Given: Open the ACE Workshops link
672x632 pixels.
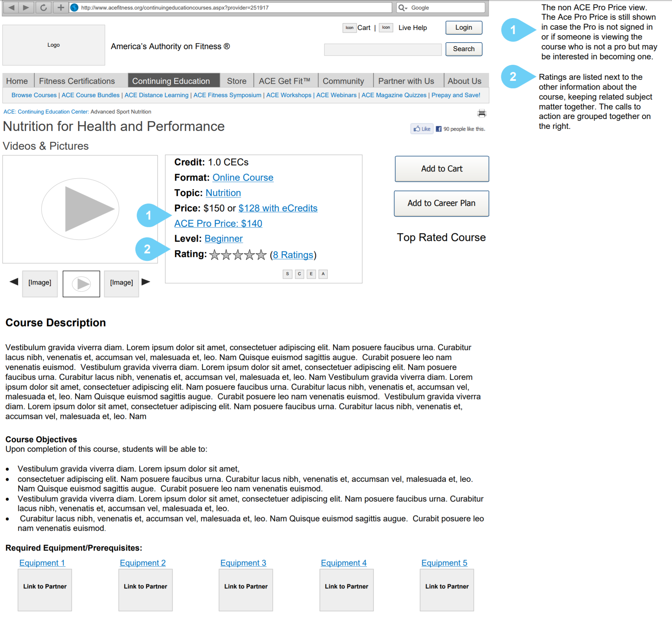Looking at the screenshot, I should coord(289,95).
